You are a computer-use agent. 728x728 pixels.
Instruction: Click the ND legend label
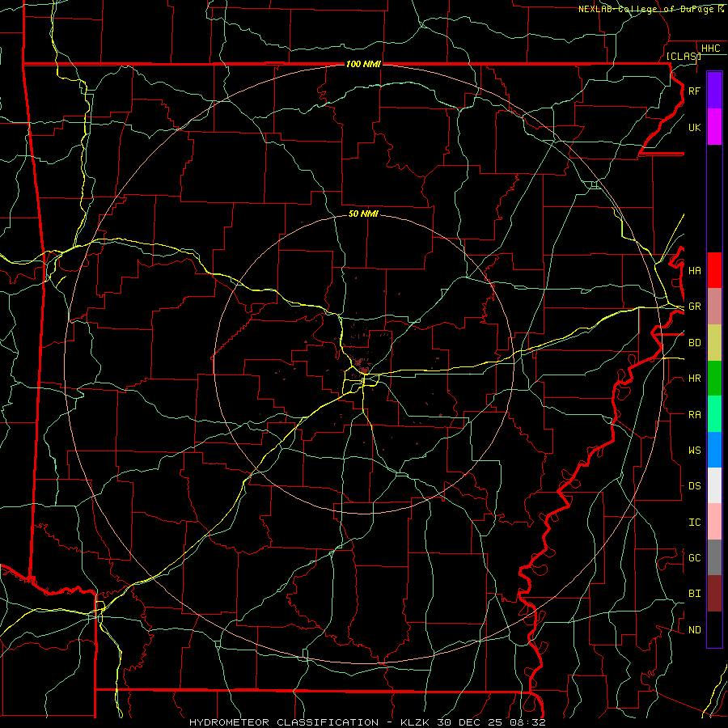[694, 630]
